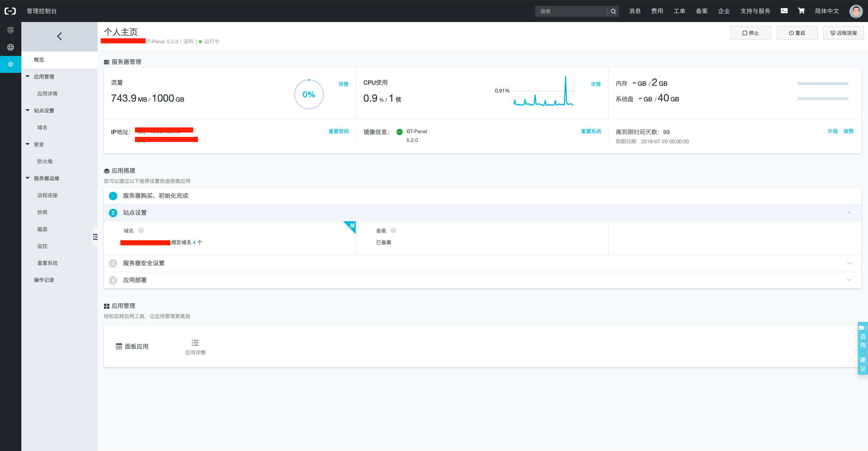This screenshot has height=451, width=868.
Task: Open 支持与服务 in the top bar
Action: click(x=755, y=11)
